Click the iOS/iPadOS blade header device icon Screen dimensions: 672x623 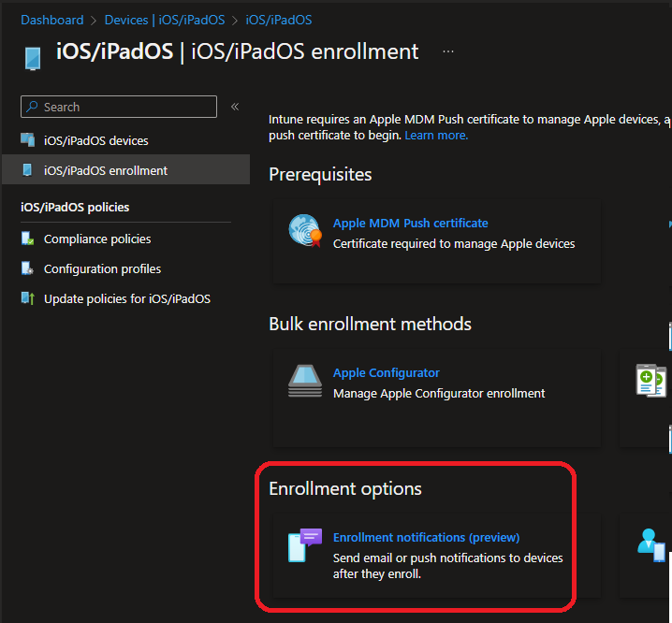pos(33,59)
